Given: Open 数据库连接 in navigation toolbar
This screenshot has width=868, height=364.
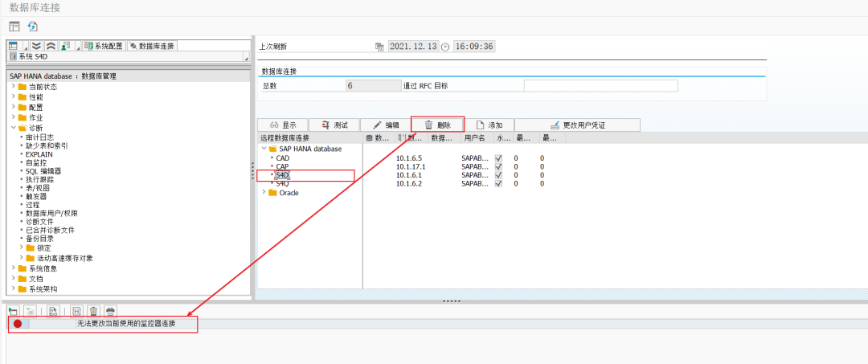Looking at the screenshot, I should pyautogui.click(x=152, y=46).
